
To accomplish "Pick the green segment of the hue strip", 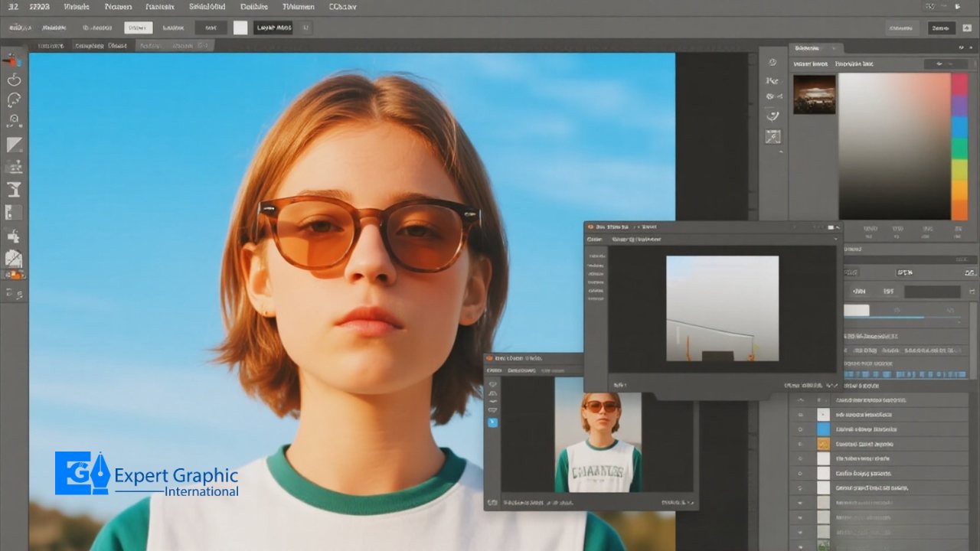I will click(959, 148).
